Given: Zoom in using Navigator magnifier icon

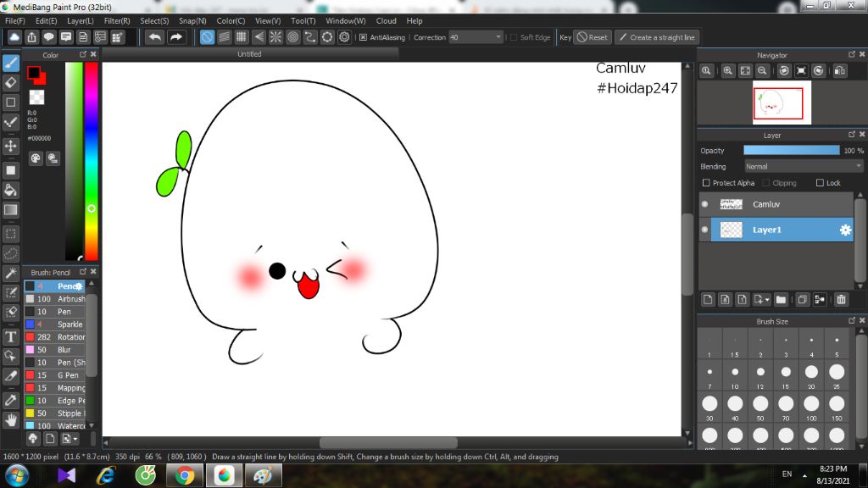Looking at the screenshot, I should pos(727,71).
